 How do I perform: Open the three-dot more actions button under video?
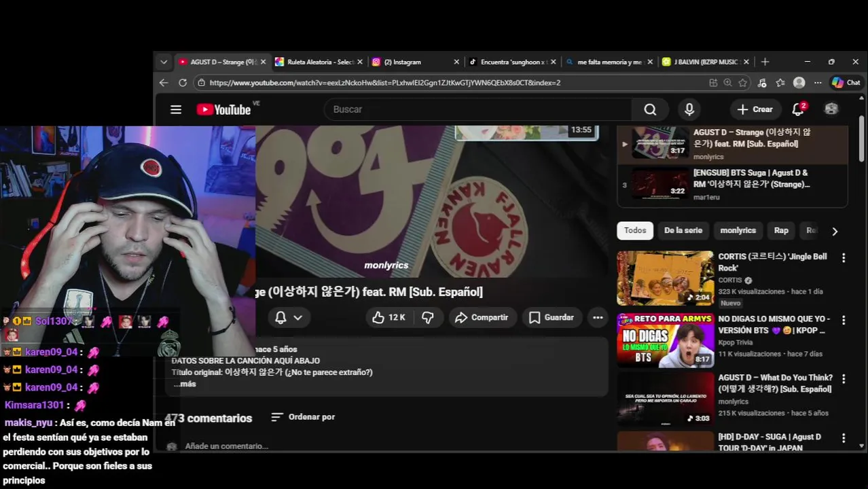[598, 317]
